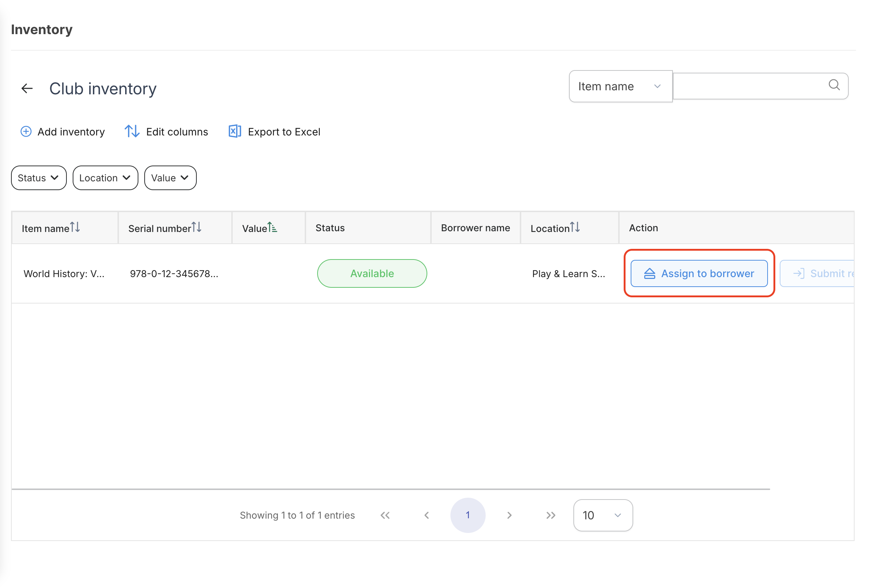Open the Status filter dropdown

tap(39, 178)
